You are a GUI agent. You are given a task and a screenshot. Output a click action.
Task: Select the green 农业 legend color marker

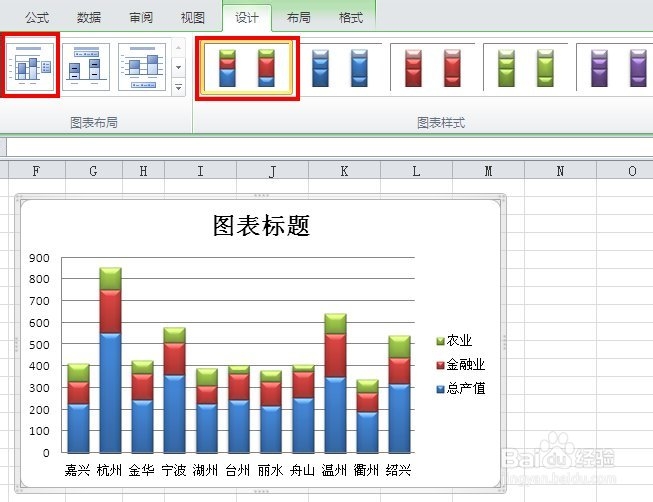point(441,342)
